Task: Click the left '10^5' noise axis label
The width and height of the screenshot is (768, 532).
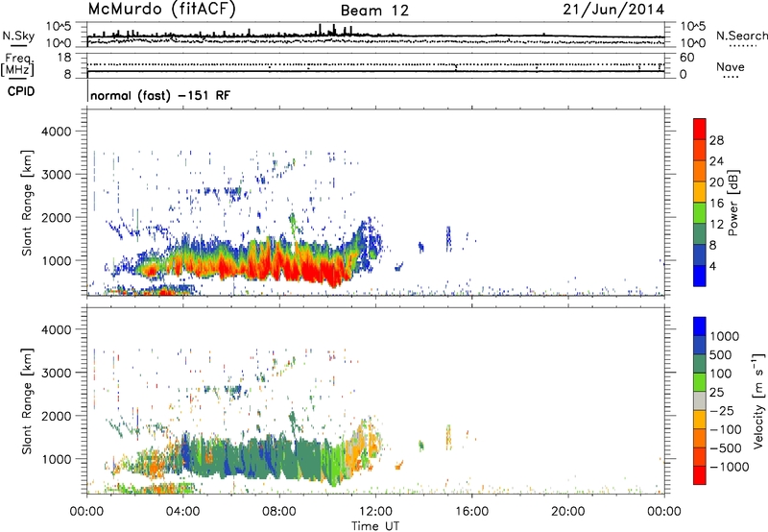Action: [59, 26]
